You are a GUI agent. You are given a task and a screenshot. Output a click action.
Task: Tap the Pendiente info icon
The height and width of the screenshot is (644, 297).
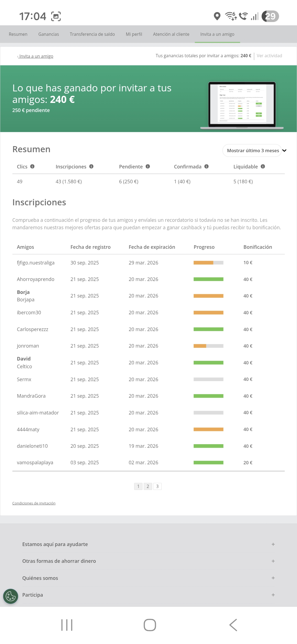click(148, 167)
